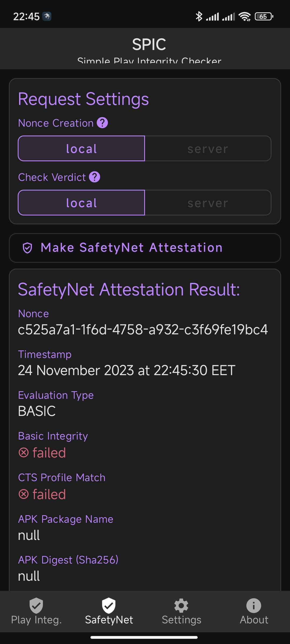Select local for Nonce Creation

(81, 148)
